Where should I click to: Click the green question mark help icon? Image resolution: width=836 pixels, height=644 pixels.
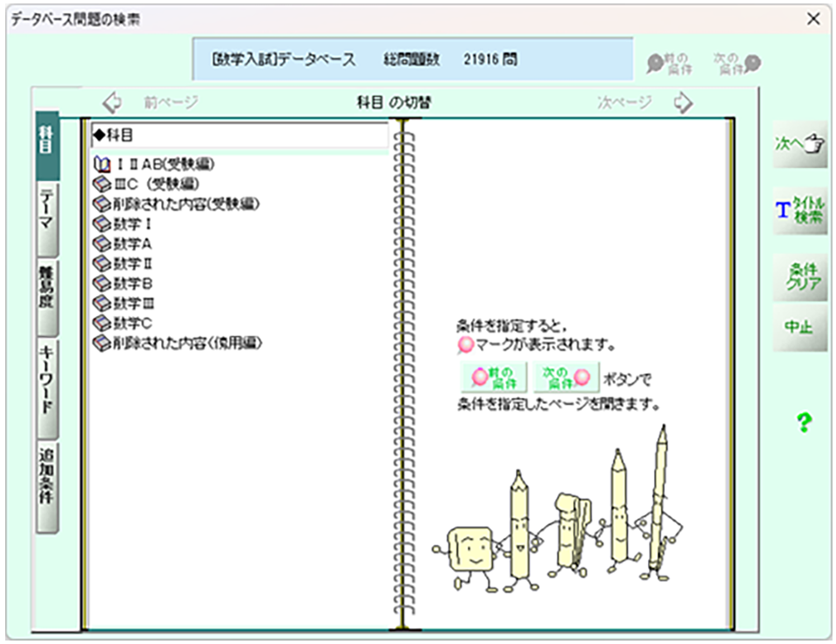(x=804, y=422)
